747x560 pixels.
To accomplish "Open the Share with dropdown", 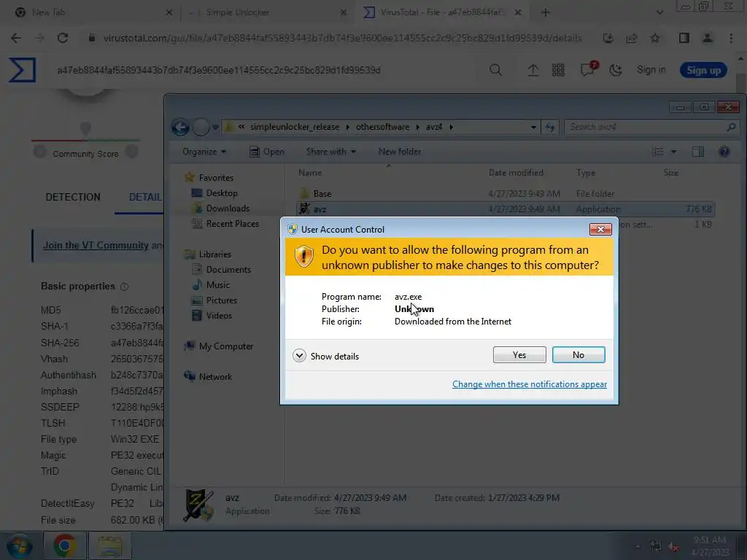I will pyautogui.click(x=330, y=152).
